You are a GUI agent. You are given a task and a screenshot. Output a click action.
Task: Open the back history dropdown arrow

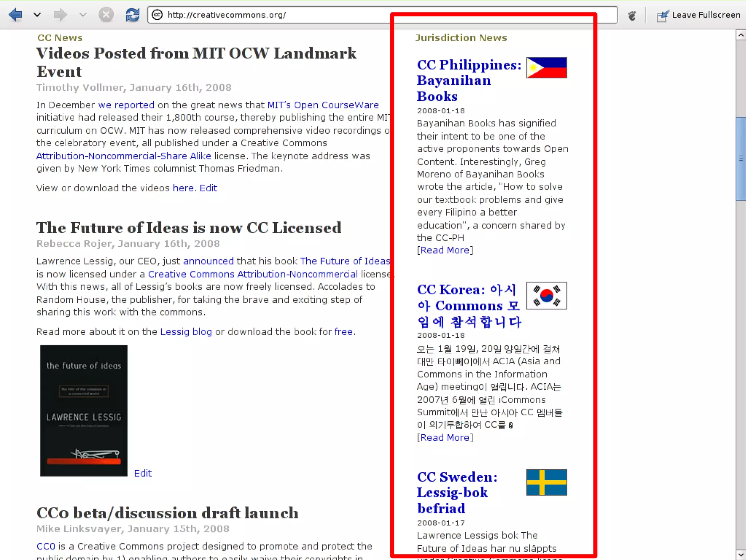(37, 15)
